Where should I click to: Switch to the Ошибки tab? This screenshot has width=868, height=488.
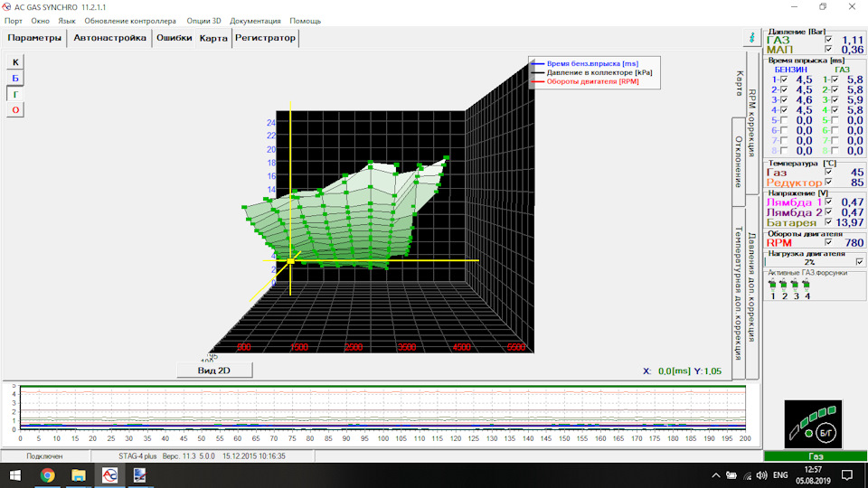coord(174,38)
